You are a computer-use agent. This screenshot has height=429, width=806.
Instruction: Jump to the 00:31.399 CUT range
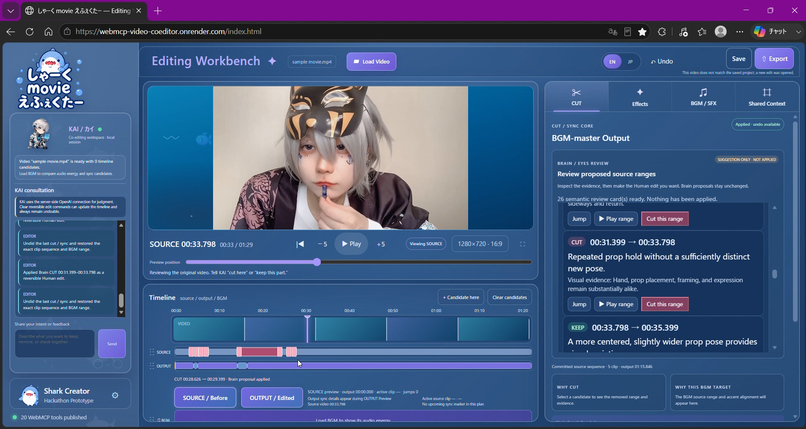point(579,304)
